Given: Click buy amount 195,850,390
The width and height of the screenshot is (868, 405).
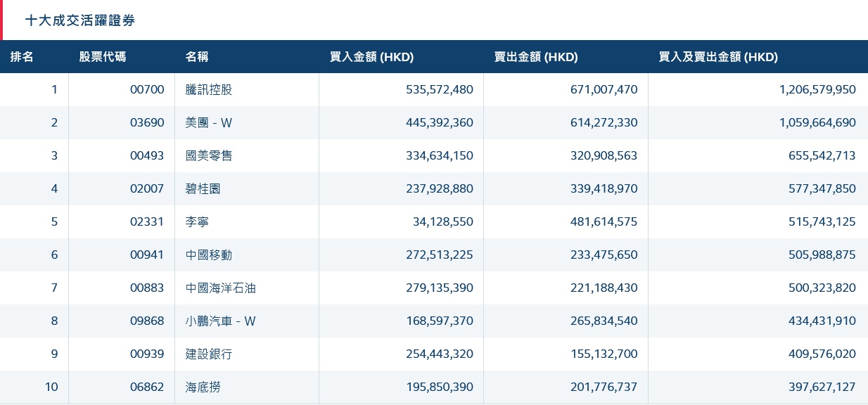Looking at the screenshot, I should click(x=440, y=387).
